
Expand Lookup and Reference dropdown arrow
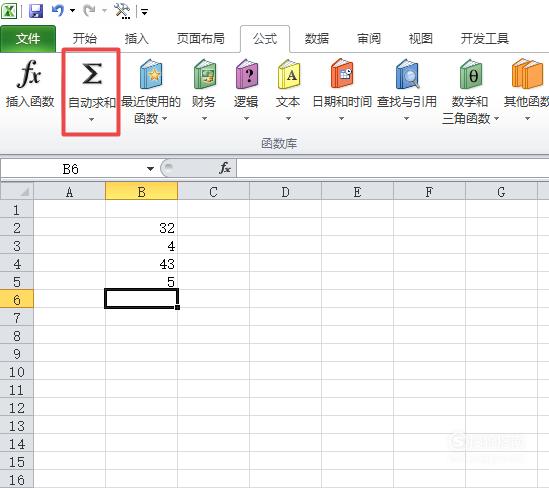pyautogui.click(x=406, y=119)
